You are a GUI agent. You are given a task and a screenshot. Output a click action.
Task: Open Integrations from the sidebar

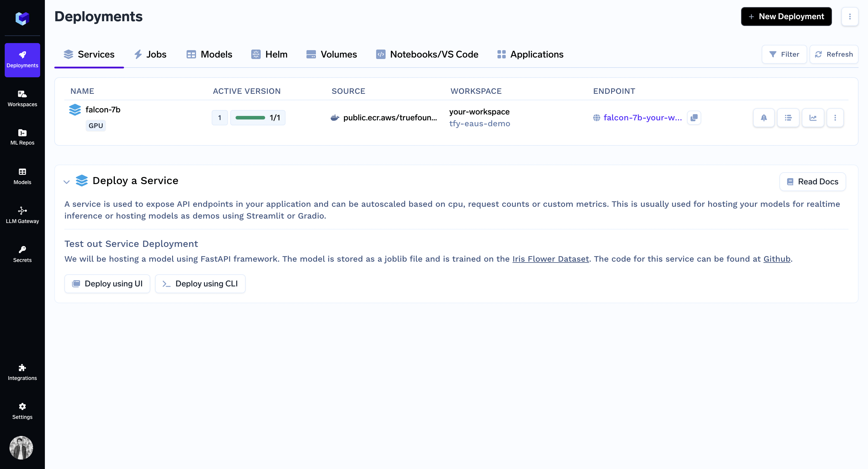pos(22,372)
